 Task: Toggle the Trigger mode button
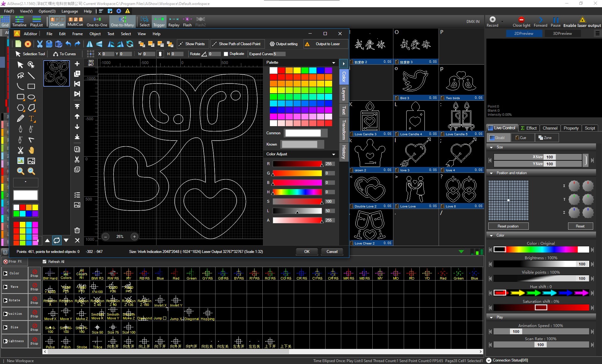[x=159, y=22]
